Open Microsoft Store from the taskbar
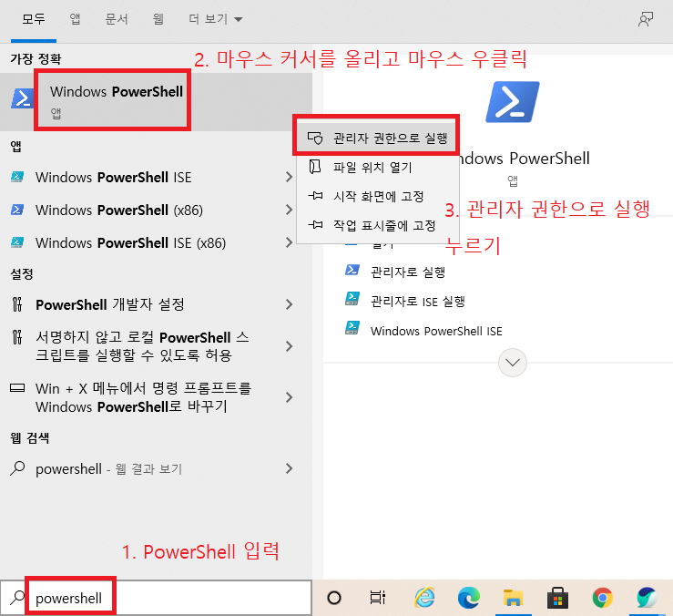 557,598
